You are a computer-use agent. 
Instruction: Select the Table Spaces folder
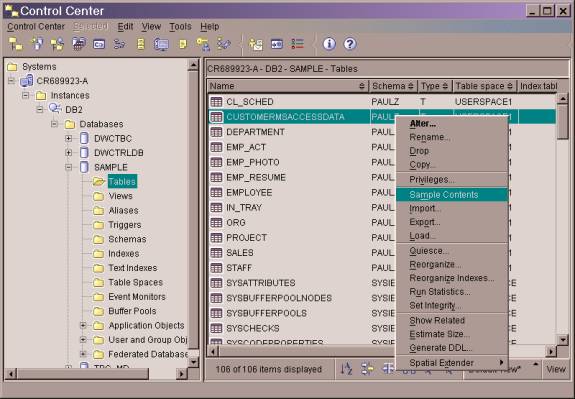135,282
